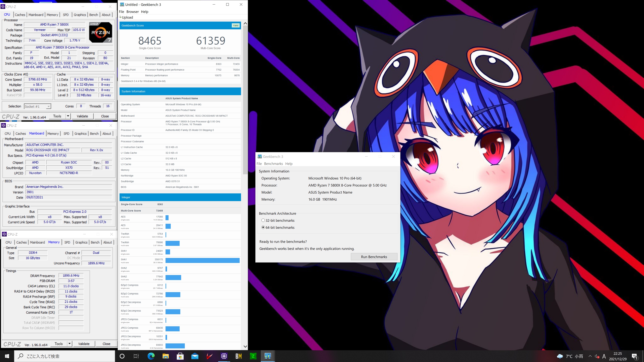Switch to Geekbench taskbar icon
This screenshot has width=644, height=362.
267,356
